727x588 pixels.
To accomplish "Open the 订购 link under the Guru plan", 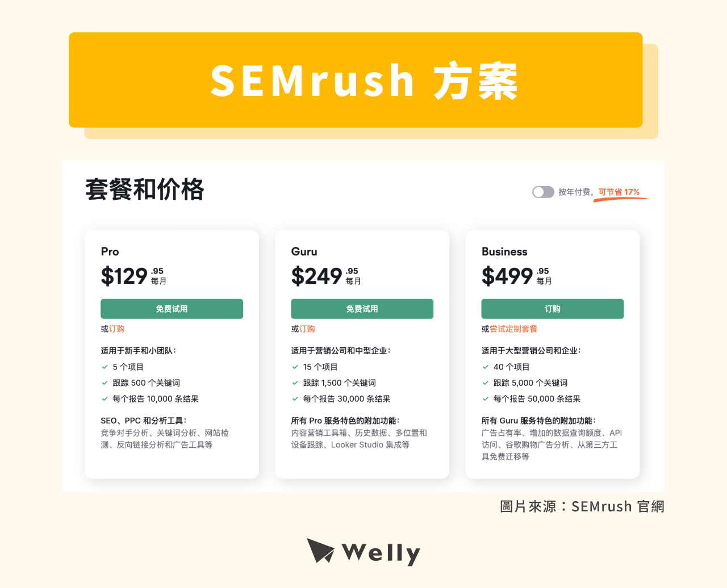I will [x=308, y=328].
